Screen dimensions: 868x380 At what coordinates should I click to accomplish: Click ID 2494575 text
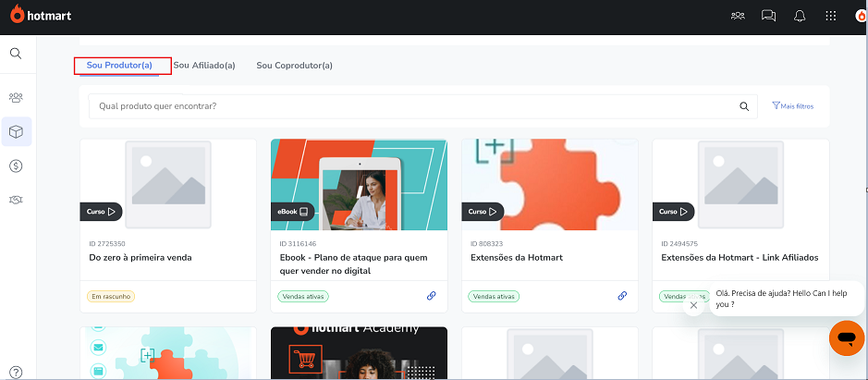click(678, 244)
